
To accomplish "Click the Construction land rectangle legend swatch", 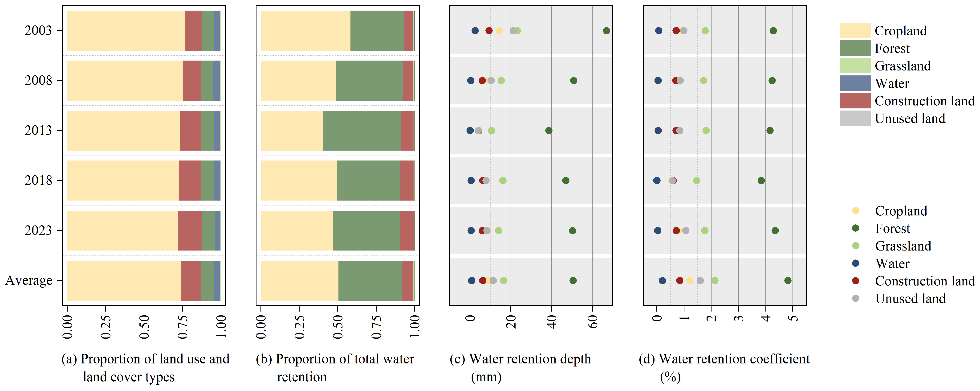I will pos(855,100).
